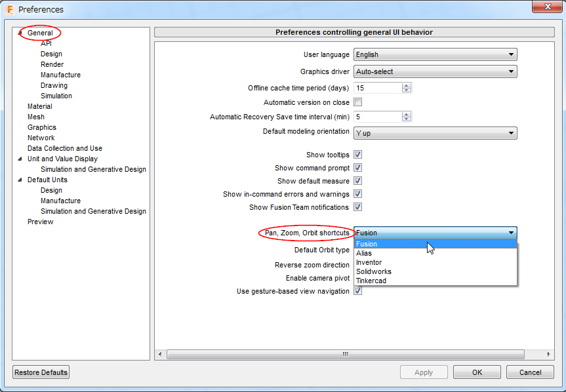This screenshot has height=392, width=566.
Task: Open the Preview preferences page
Action: tap(40, 222)
